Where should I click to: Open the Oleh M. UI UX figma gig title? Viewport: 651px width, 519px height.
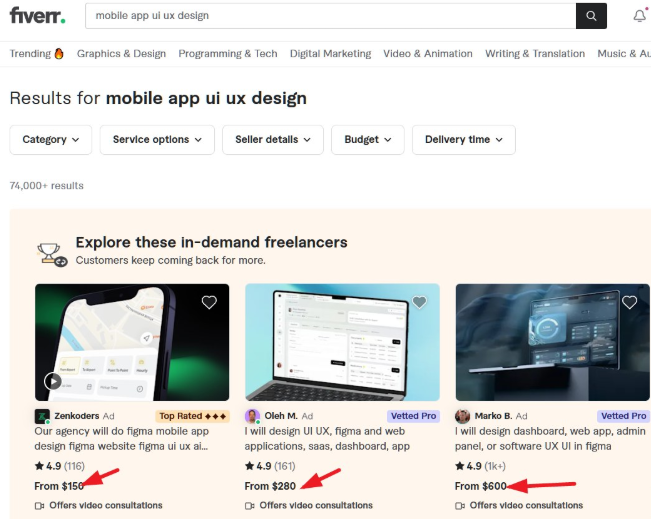[x=327, y=439]
